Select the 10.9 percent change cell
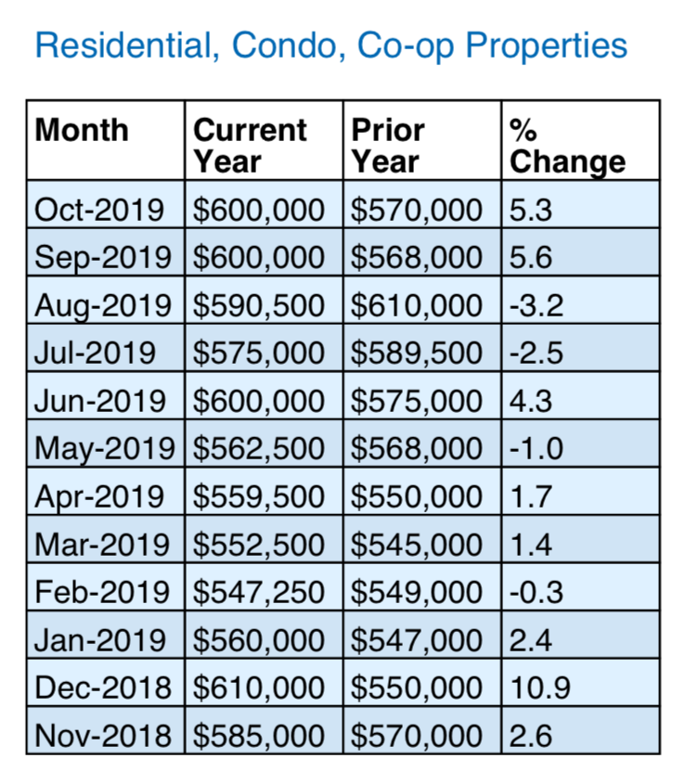This screenshot has height=784, width=685. point(536,688)
